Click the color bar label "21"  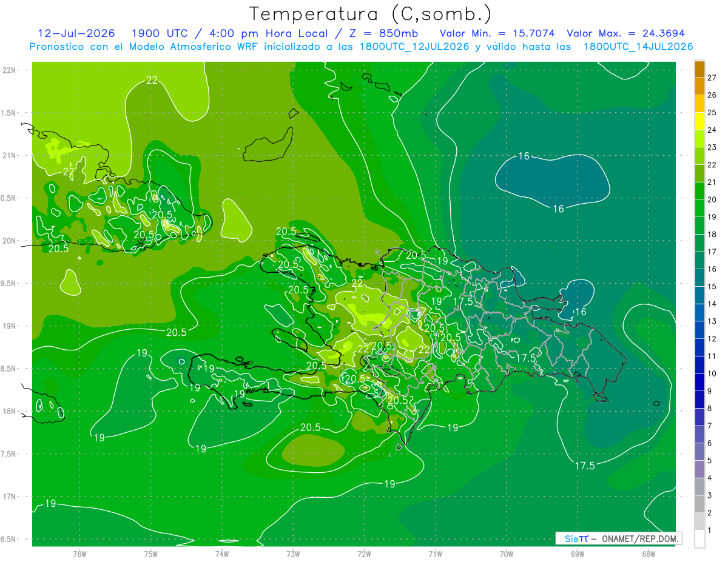pyautogui.click(x=712, y=182)
